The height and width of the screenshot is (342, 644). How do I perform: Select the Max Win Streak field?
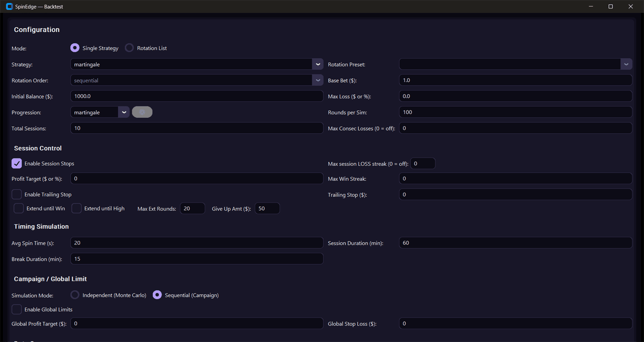516,178
